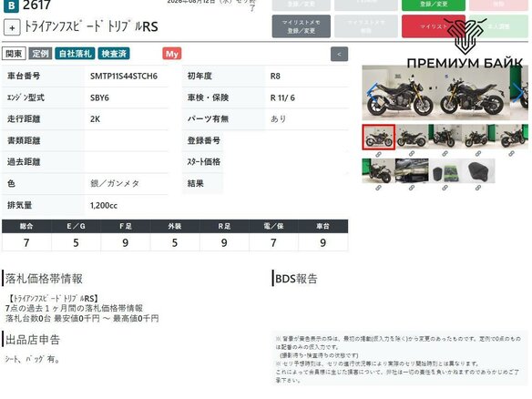
Task: Click the E/G score header
Action: tap(76, 226)
